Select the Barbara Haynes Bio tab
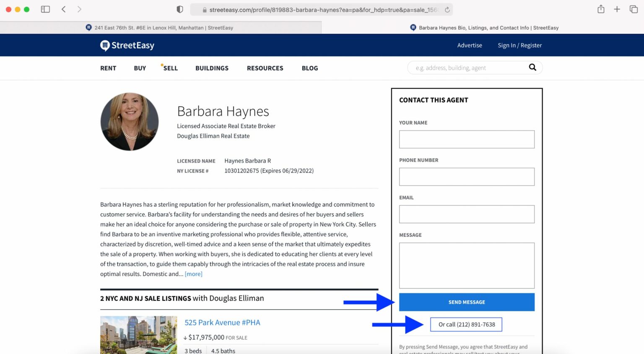This screenshot has width=644, height=354. point(483,28)
